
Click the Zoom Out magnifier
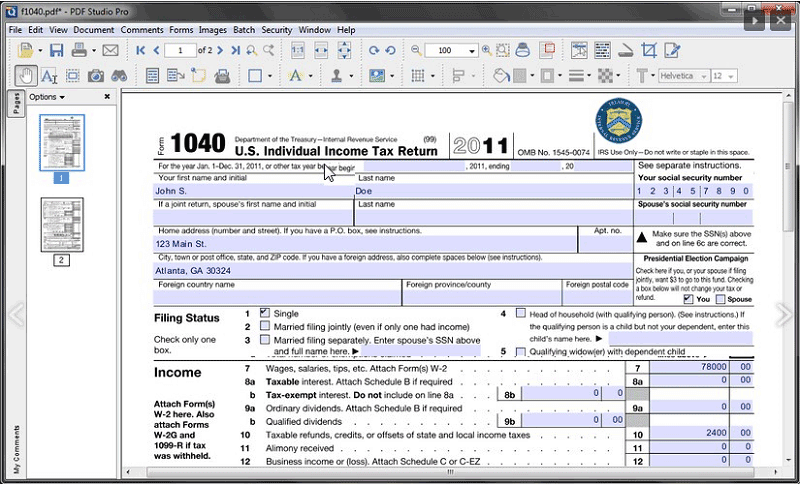(416, 50)
